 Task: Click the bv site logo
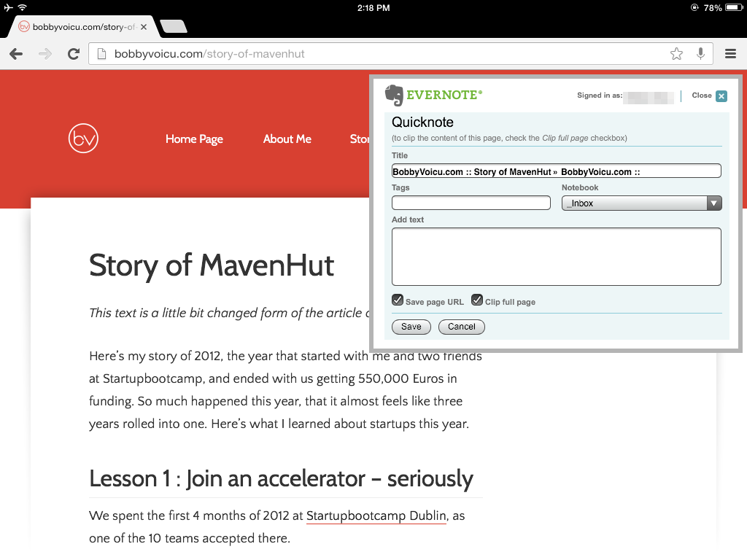point(83,139)
